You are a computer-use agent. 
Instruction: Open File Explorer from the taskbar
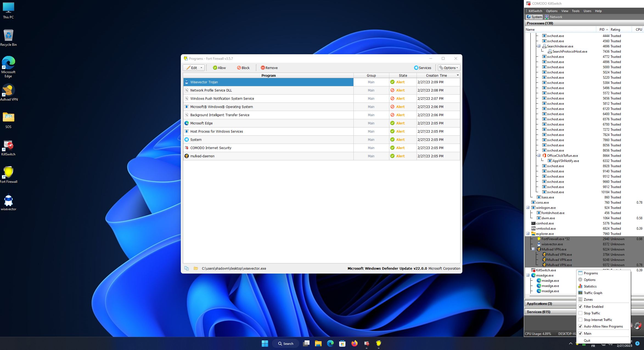pos(318,343)
